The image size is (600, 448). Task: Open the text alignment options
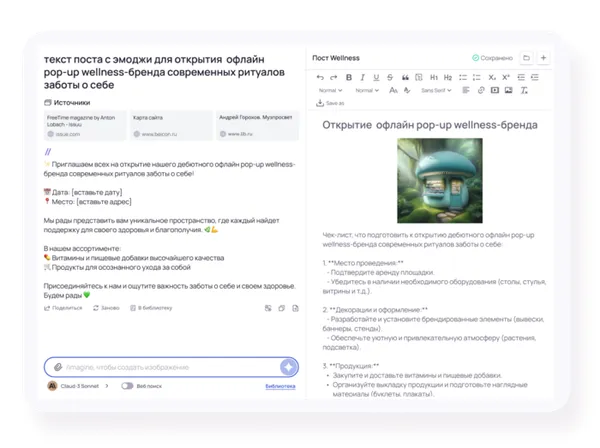(466, 90)
